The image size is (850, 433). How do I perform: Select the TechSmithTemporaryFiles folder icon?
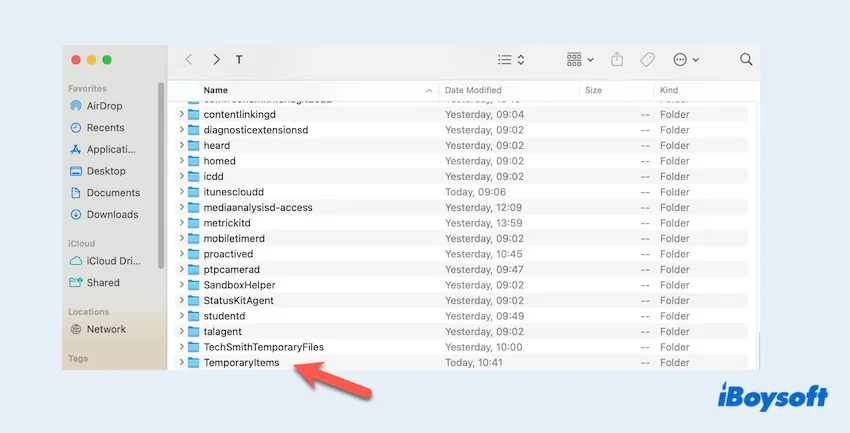pyautogui.click(x=194, y=347)
